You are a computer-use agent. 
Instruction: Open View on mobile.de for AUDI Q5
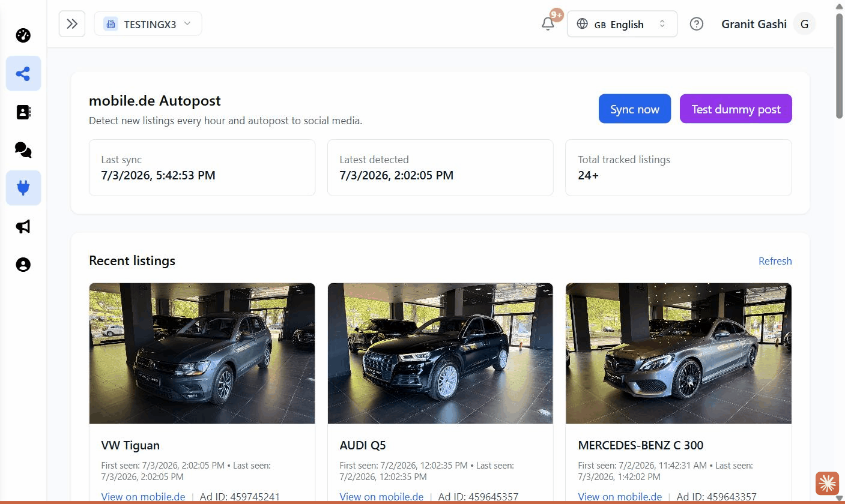(x=381, y=497)
